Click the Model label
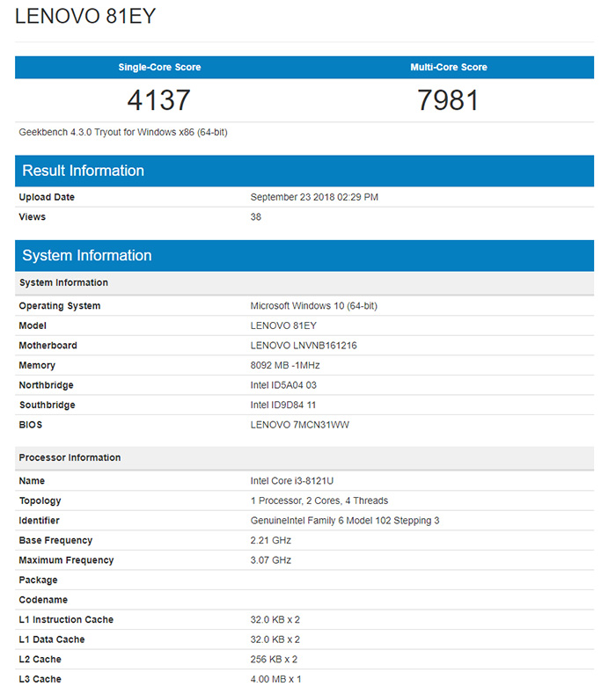Image resolution: width=616 pixels, height=694 pixels. pos(33,325)
